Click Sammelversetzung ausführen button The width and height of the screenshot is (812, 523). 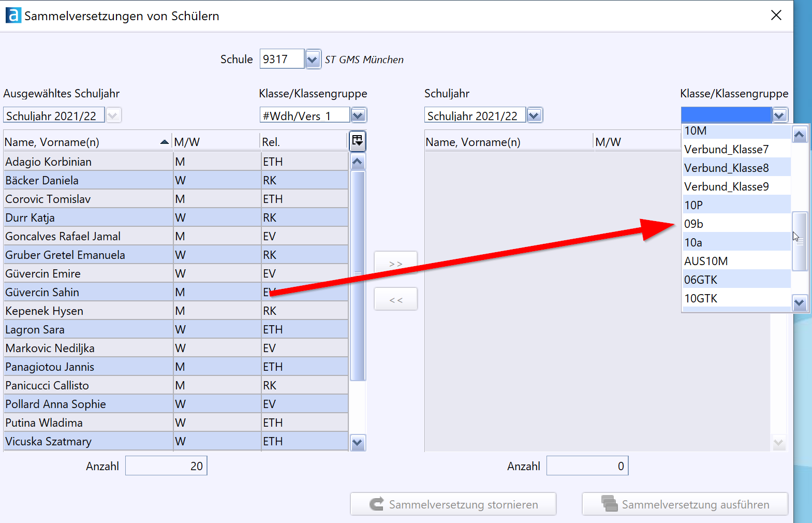[x=685, y=504]
